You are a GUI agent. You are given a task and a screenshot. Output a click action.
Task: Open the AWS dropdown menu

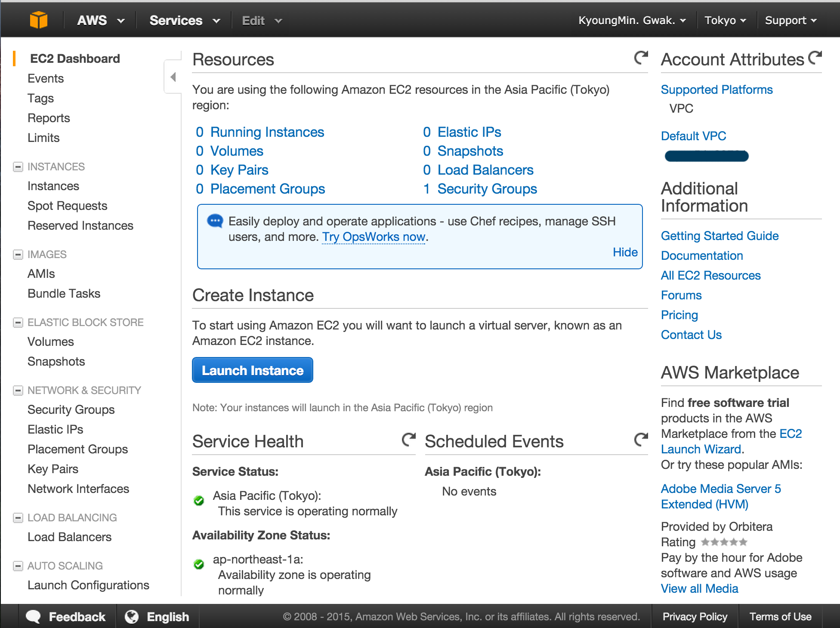coord(101,20)
